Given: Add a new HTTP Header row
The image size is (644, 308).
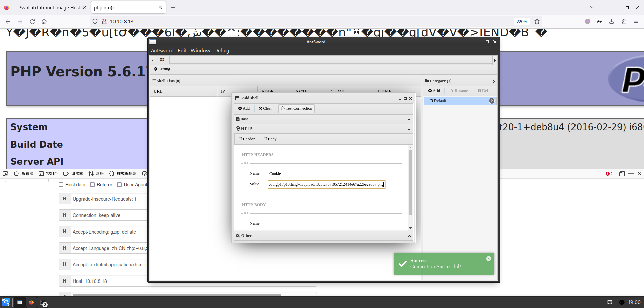Looking at the screenshot, I should coord(246,139).
